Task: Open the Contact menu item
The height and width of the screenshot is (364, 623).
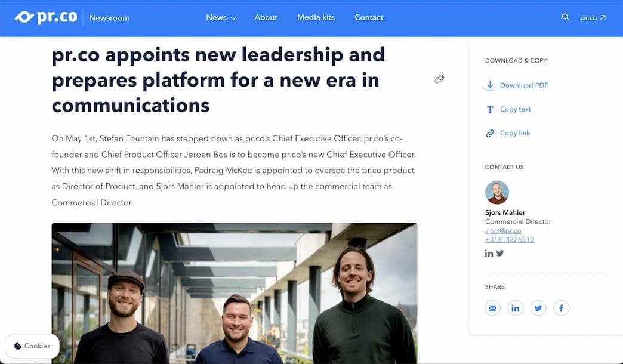Action: tap(369, 17)
